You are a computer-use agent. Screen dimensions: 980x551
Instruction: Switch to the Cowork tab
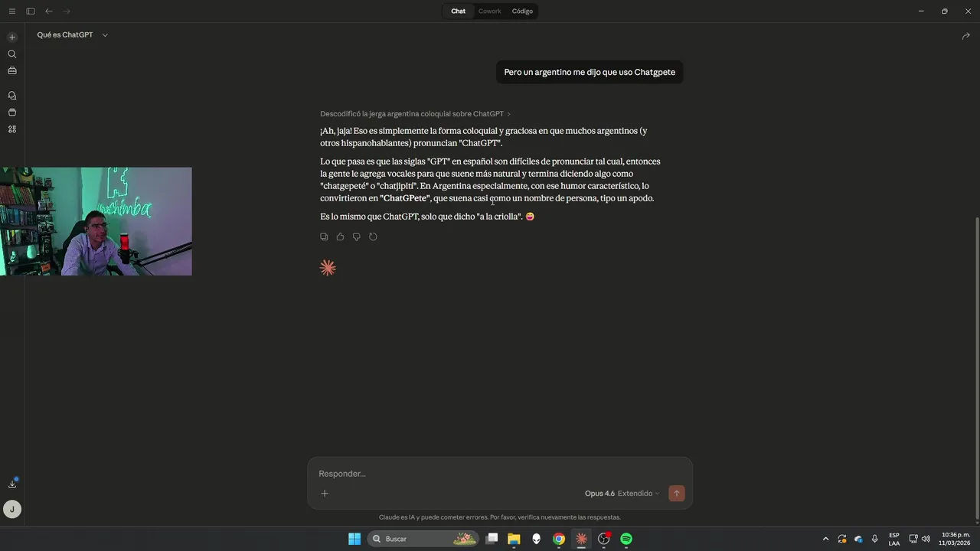[490, 11]
